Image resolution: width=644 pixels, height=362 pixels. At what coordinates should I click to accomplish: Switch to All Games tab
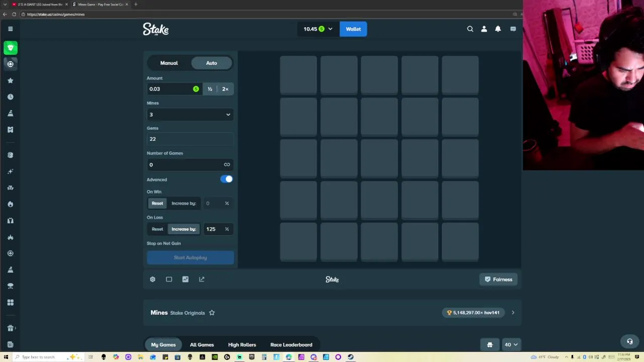pyautogui.click(x=202, y=344)
